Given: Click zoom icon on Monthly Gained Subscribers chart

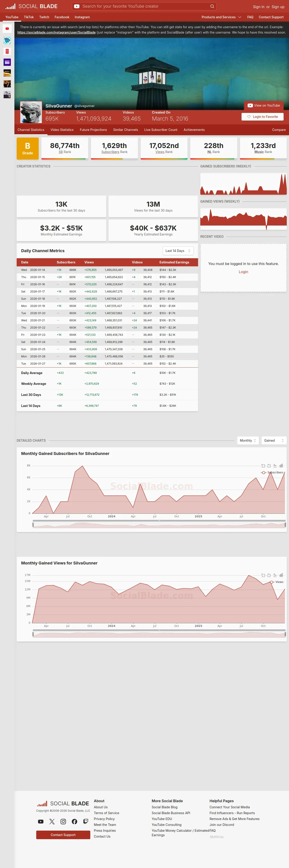Looking at the screenshot, I should click(x=263, y=466).
